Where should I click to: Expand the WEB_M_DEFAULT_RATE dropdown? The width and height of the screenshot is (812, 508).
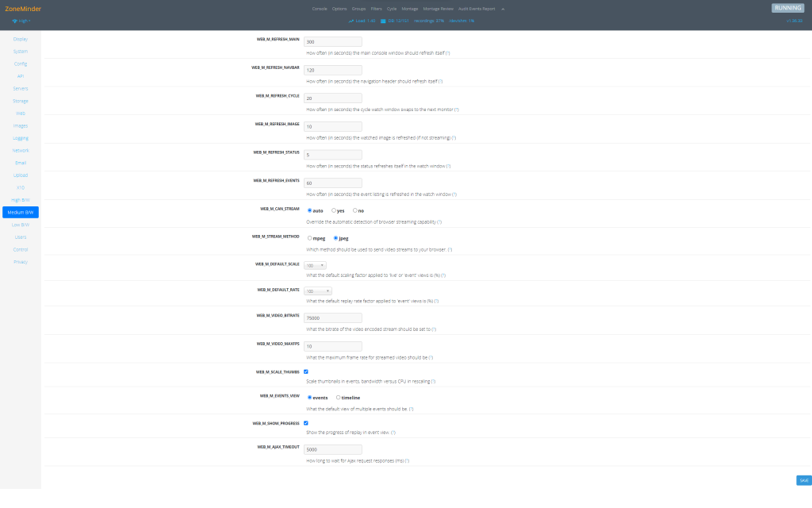318,291
